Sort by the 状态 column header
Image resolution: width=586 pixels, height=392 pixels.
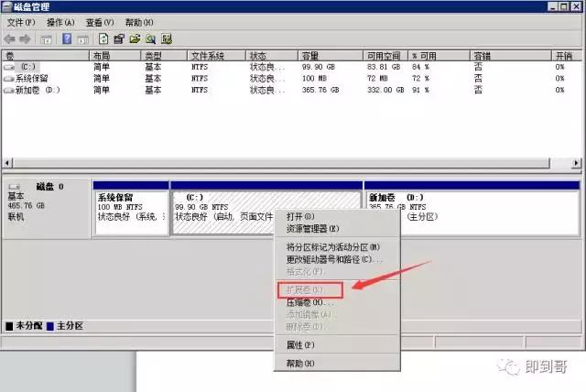272,56
